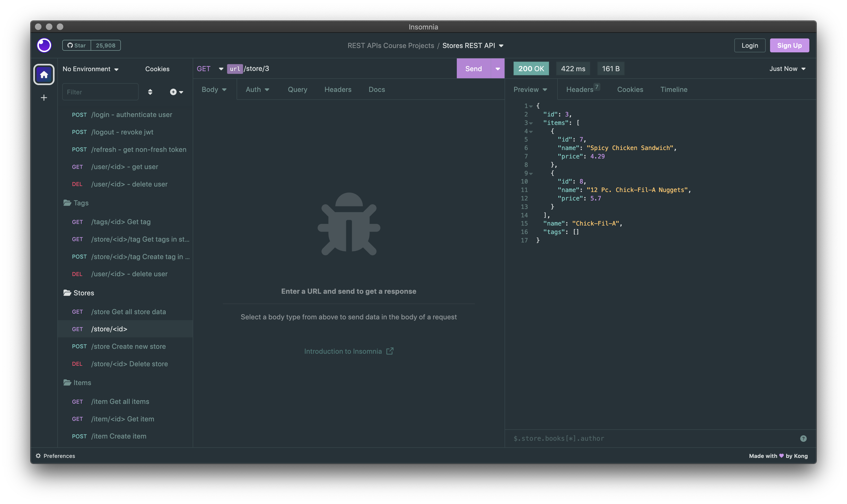Image resolution: width=847 pixels, height=504 pixels.
Task: Open the Auth tab dropdown
Action: tap(257, 89)
